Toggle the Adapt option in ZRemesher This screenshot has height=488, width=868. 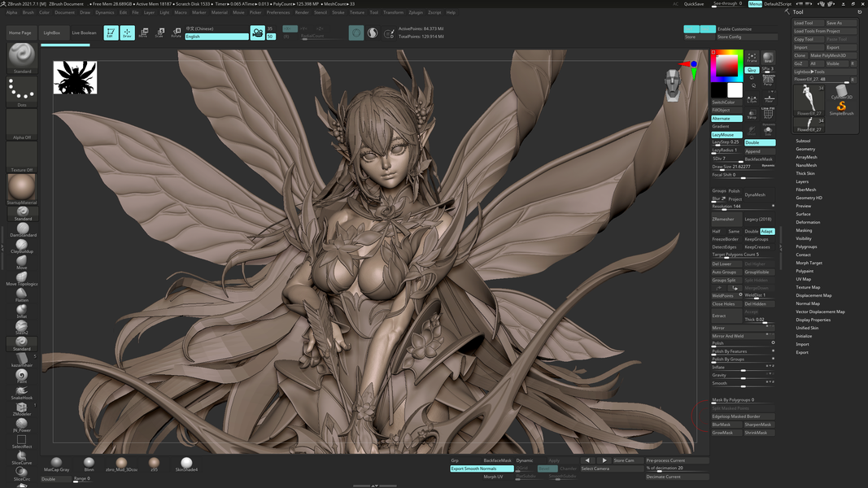767,231
